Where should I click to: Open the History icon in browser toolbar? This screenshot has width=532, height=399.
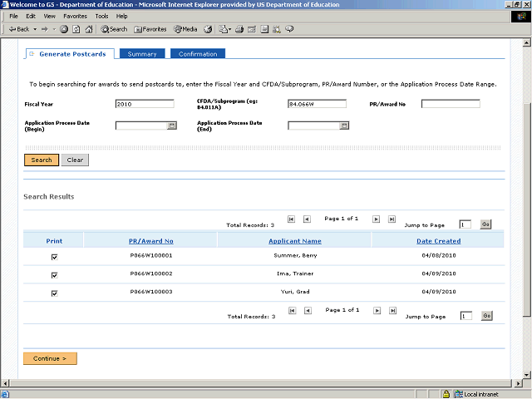(208, 29)
